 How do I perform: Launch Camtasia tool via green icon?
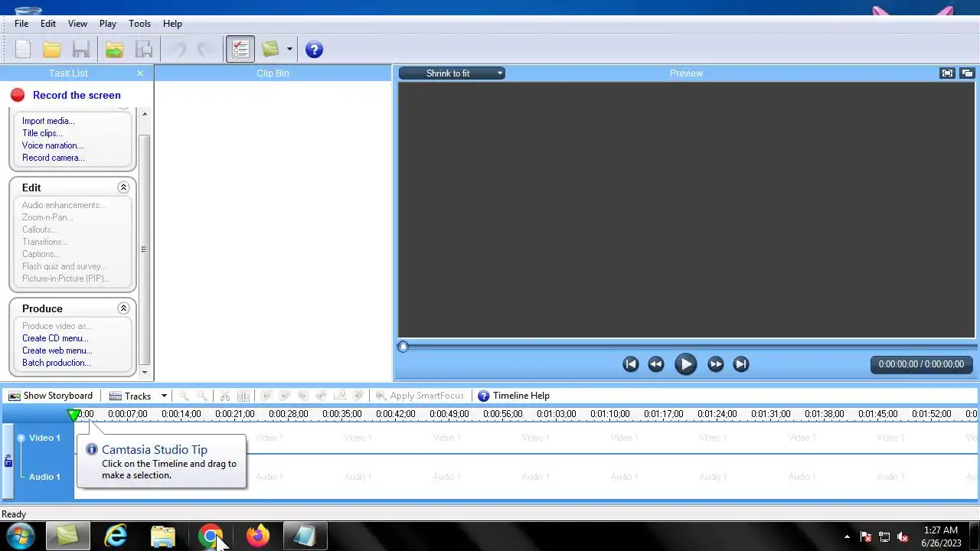pos(270,50)
